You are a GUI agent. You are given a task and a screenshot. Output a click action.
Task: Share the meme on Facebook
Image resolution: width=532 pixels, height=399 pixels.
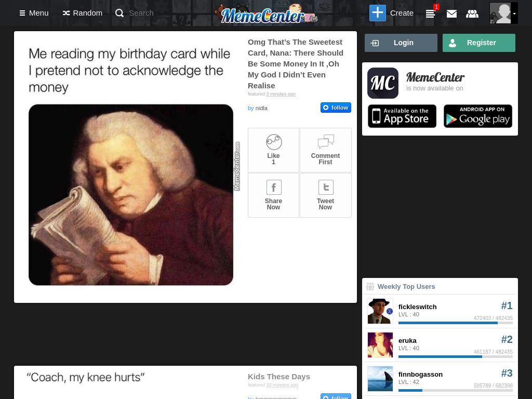coord(273,195)
